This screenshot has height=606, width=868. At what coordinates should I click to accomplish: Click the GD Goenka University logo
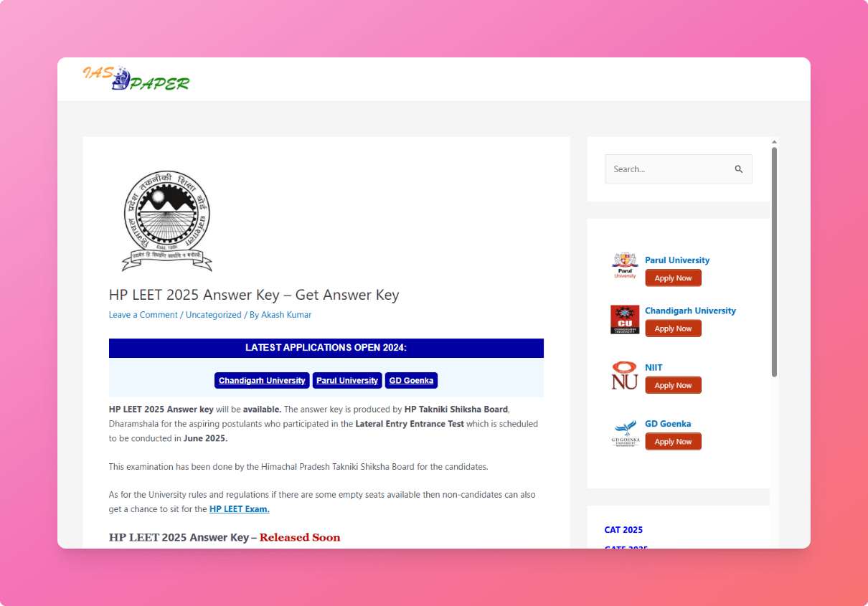tap(625, 432)
